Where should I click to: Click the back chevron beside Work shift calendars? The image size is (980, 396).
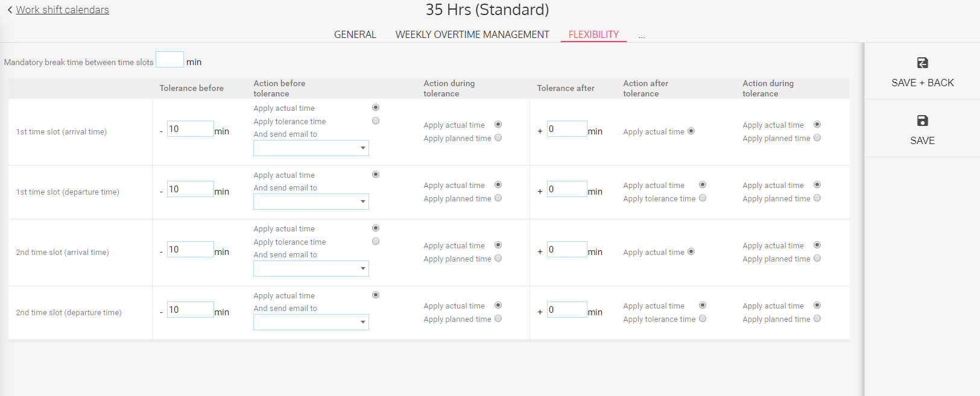pyautogui.click(x=10, y=10)
